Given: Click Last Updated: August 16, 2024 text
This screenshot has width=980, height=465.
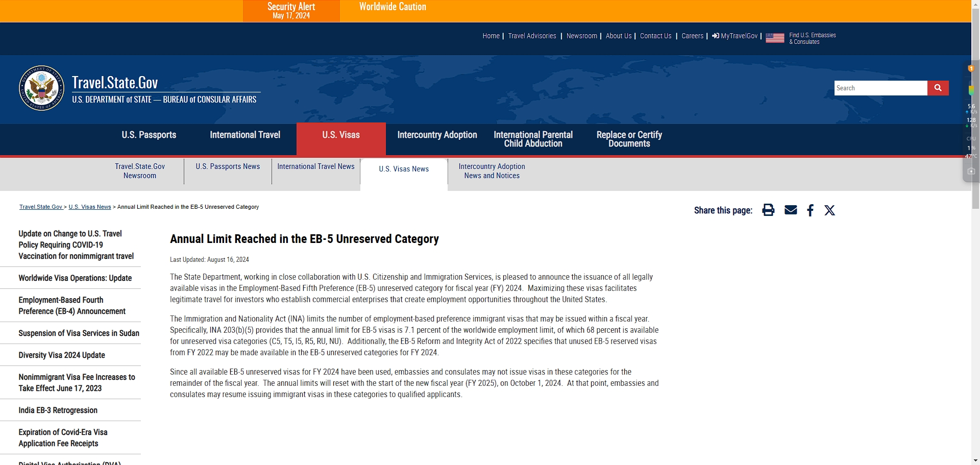Looking at the screenshot, I should coord(209,260).
